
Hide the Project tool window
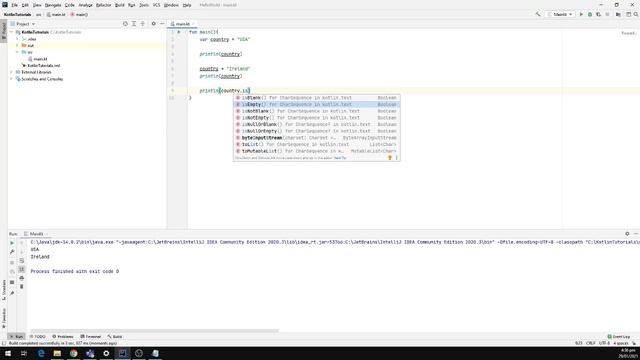(162, 24)
